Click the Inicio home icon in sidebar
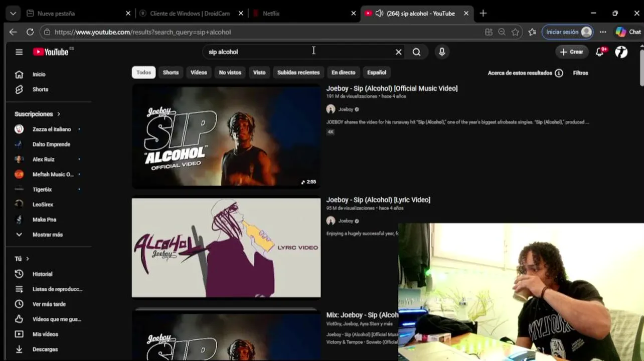The height and width of the screenshot is (361, 644). (x=19, y=74)
